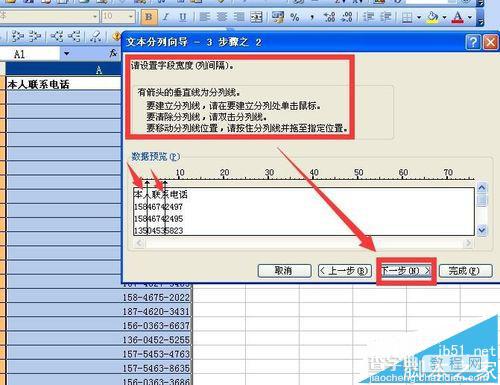Click the Increase Indent icon
The height and width of the screenshot is (385, 500).
pos(386,17)
